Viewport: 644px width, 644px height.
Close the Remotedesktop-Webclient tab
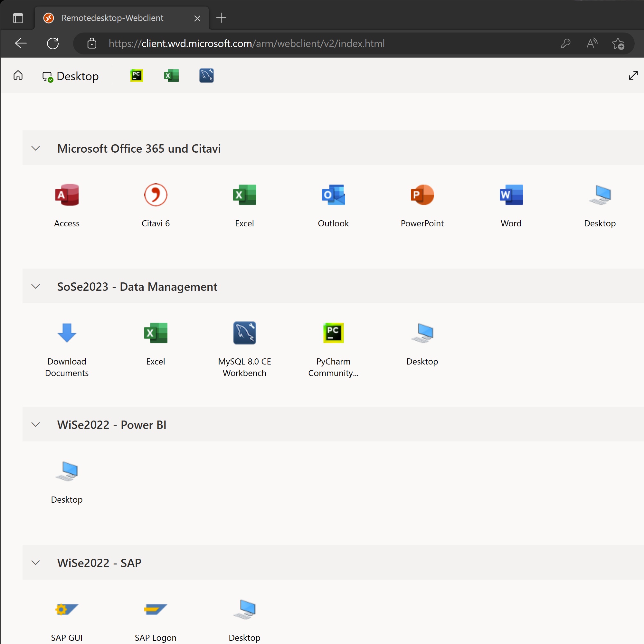(x=197, y=18)
